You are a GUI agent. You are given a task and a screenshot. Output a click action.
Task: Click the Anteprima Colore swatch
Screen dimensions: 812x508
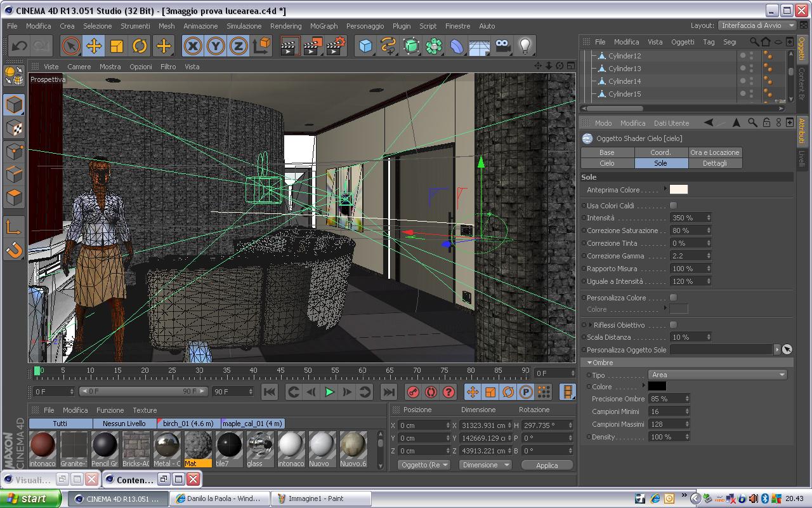coord(679,189)
